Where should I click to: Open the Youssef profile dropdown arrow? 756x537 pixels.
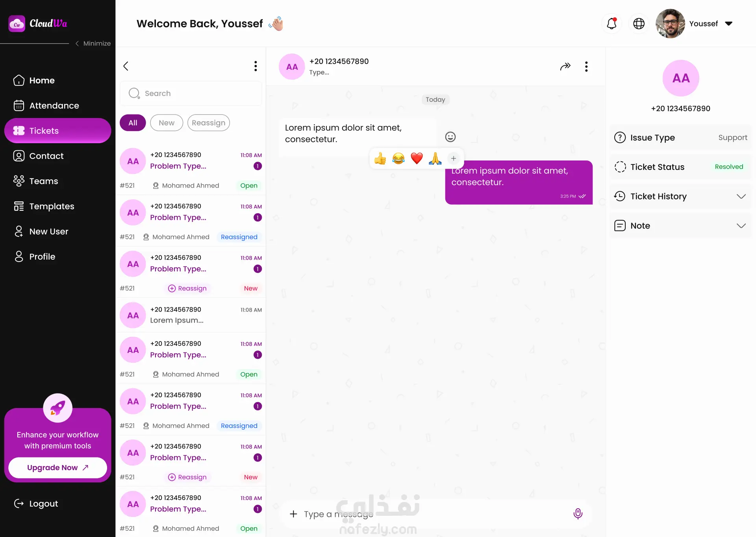tap(729, 24)
